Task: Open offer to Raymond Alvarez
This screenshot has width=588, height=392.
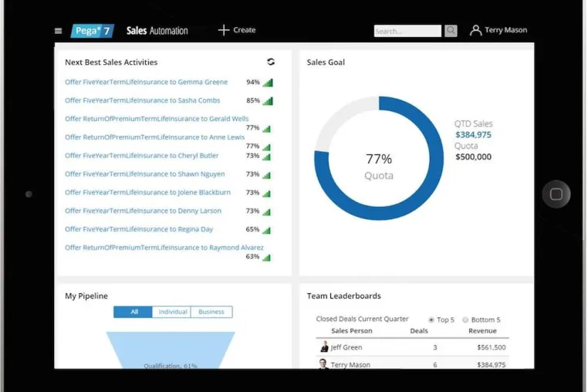Action: coord(164,248)
